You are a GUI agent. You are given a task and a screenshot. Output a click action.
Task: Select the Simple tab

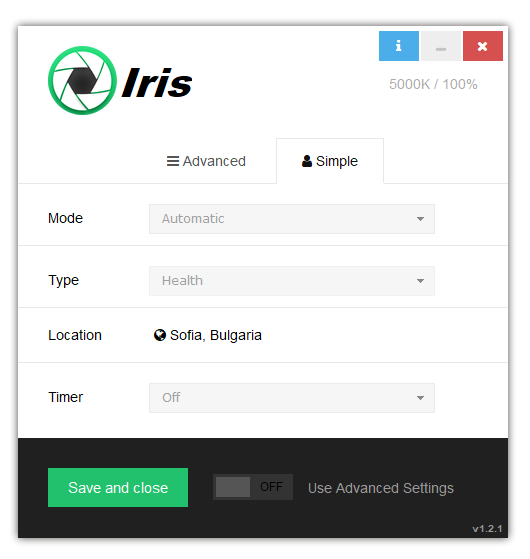point(330,161)
